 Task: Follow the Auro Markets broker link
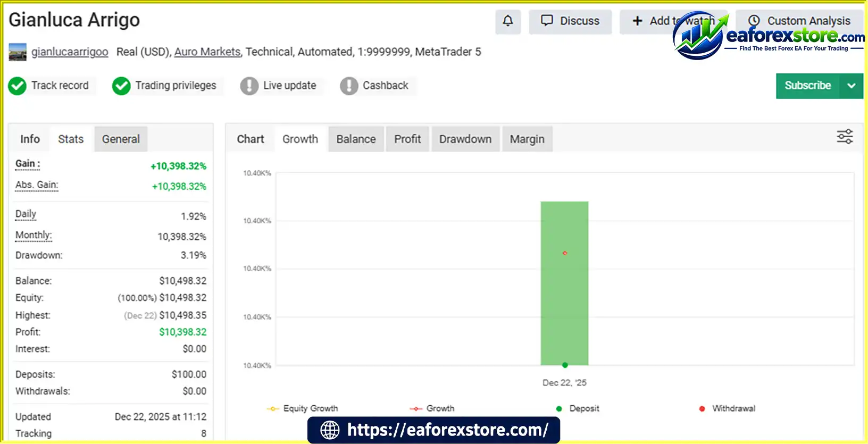207,52
